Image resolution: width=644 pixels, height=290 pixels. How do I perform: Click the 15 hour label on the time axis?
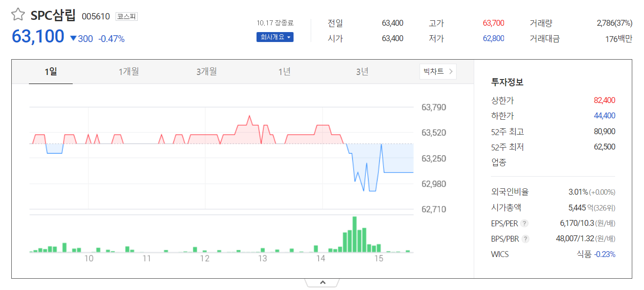pos(378,259)
